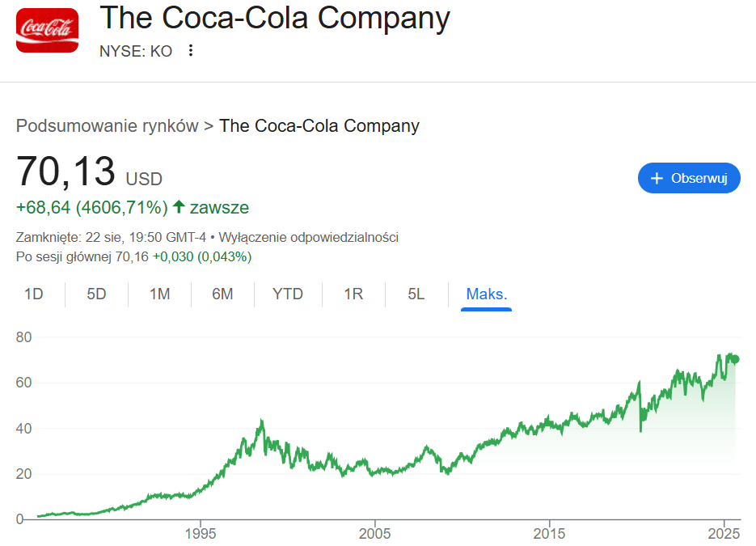Show the 5L five-year chart

[416, 294]
